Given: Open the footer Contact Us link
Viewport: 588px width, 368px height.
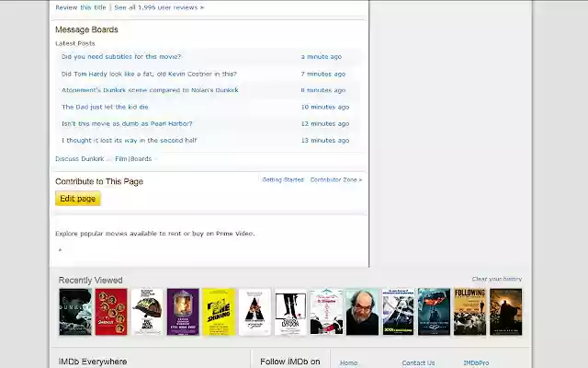Looking at the screenshot, I should tap(418, 362).
